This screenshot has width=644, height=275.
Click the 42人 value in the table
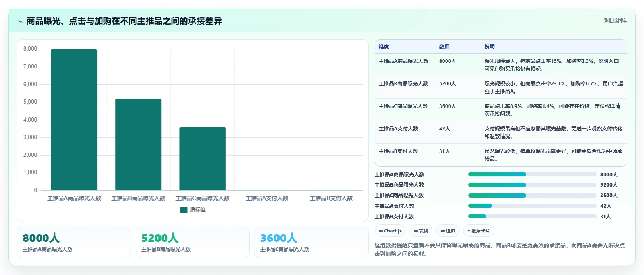pos(445,129)
